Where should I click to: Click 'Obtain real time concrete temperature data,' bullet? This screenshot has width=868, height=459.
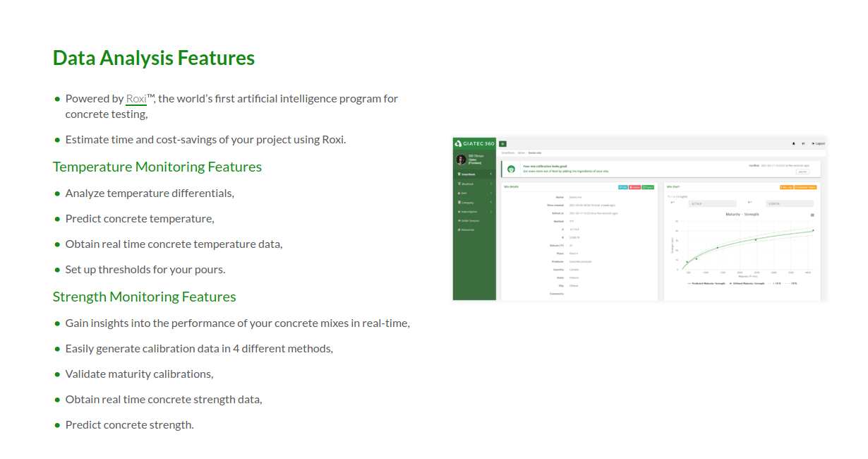[174, 244]
